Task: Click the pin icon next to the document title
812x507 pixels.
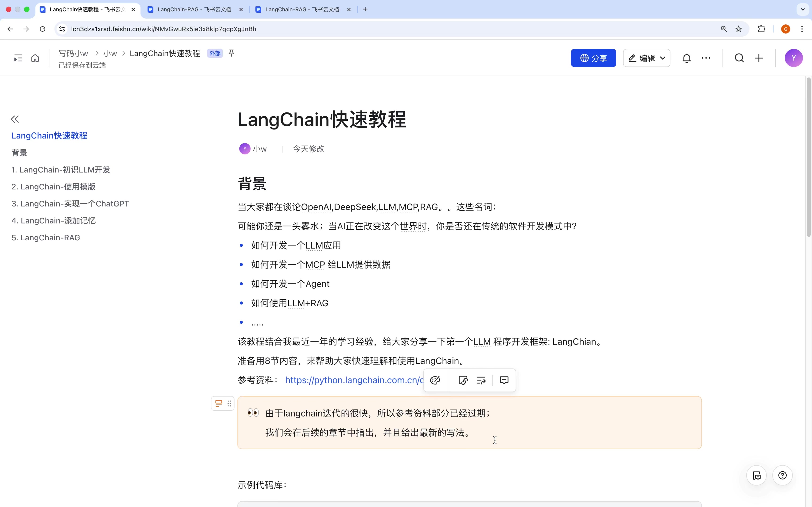Action: [x=231, y=53]
